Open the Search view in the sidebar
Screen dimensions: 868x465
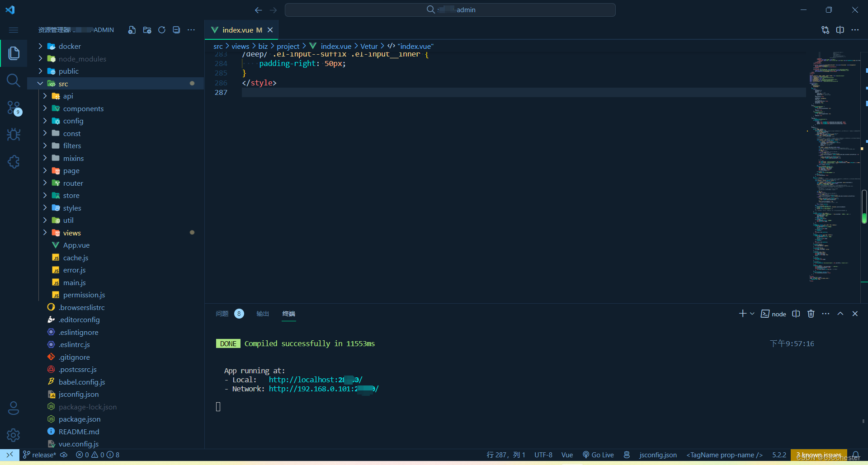[x=14, y=80]
